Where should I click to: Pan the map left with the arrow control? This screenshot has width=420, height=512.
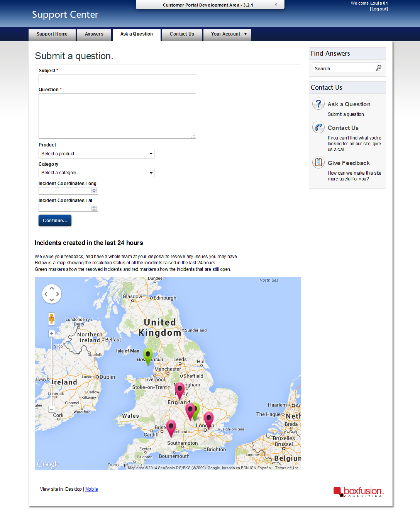pyautogui.click(x=46, y=294)
